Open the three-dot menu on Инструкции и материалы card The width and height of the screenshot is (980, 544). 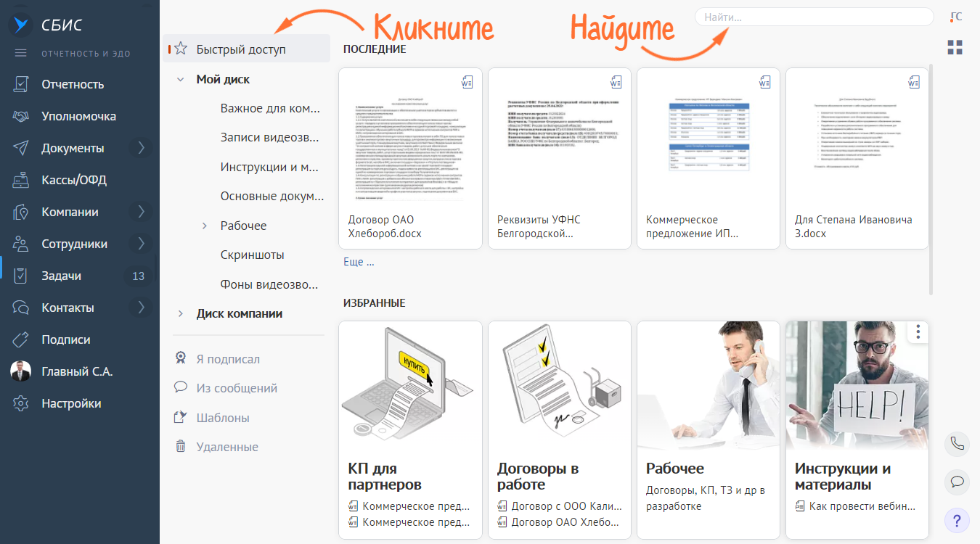[918, 332]
